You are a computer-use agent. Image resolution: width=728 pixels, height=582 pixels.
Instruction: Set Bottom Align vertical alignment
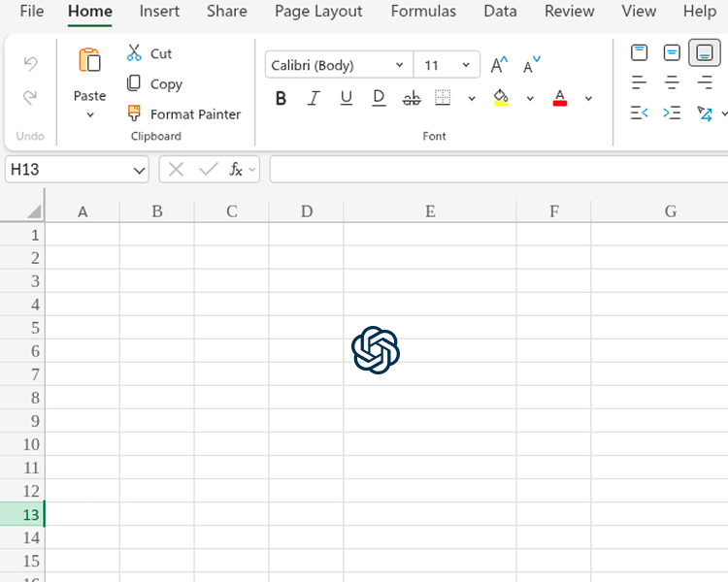pos(705,52)
